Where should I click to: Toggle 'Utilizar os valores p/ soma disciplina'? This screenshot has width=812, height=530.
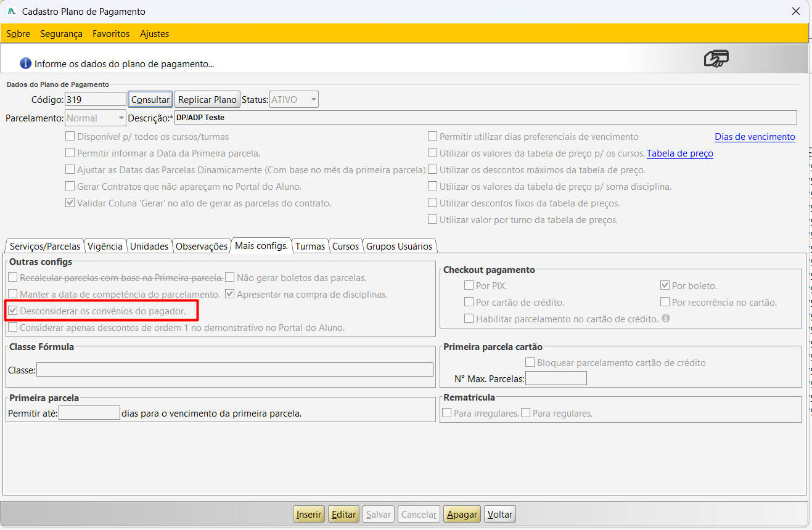433,187
